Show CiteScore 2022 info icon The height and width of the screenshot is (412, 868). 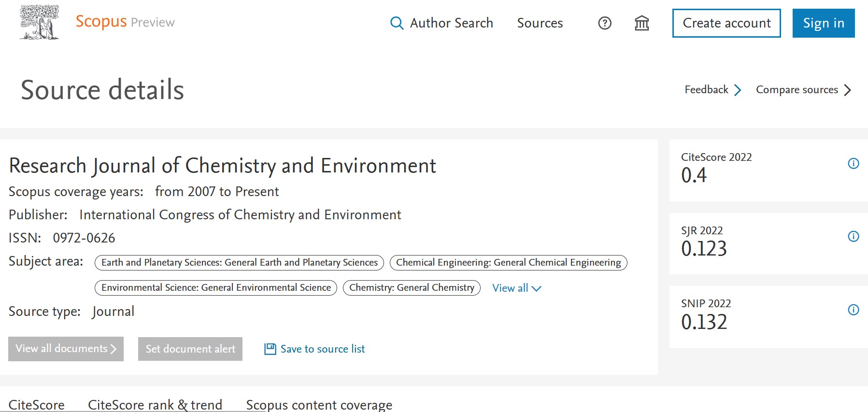853,164
